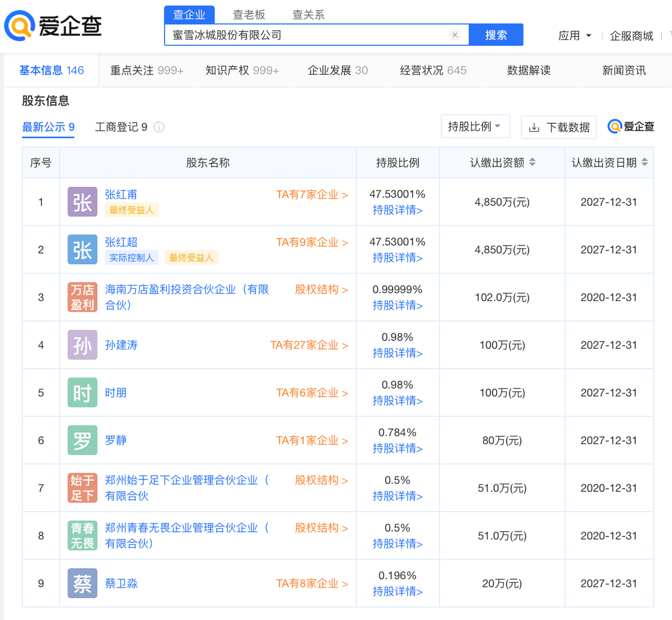Open the 经营状况 645 tab
The height and width of the screenshot is (620, 672).
click(433, 71)
